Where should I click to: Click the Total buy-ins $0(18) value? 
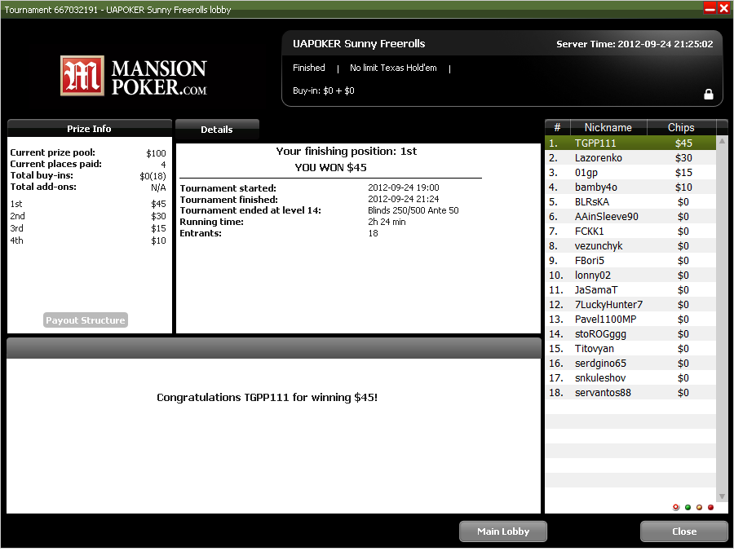(x=153, y=176)
